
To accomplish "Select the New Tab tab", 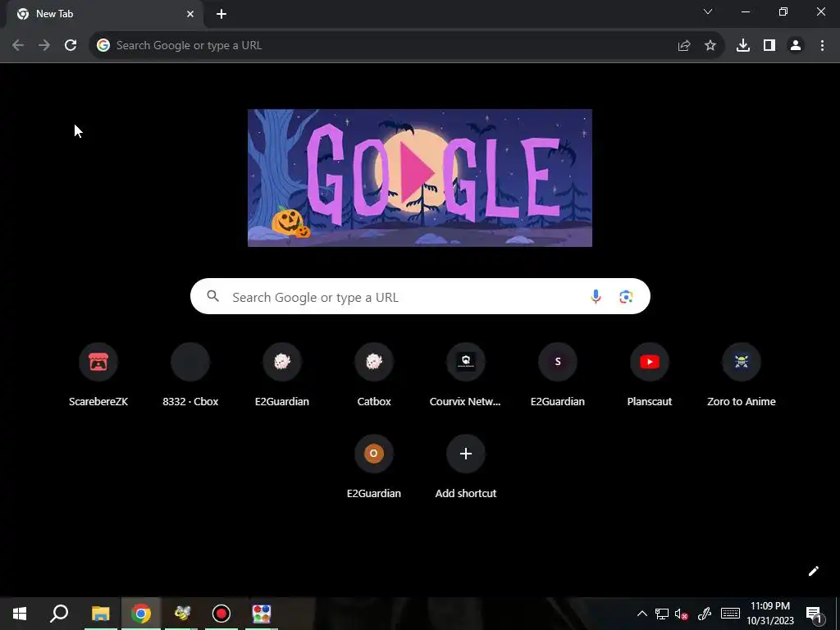I will (104, 14).
